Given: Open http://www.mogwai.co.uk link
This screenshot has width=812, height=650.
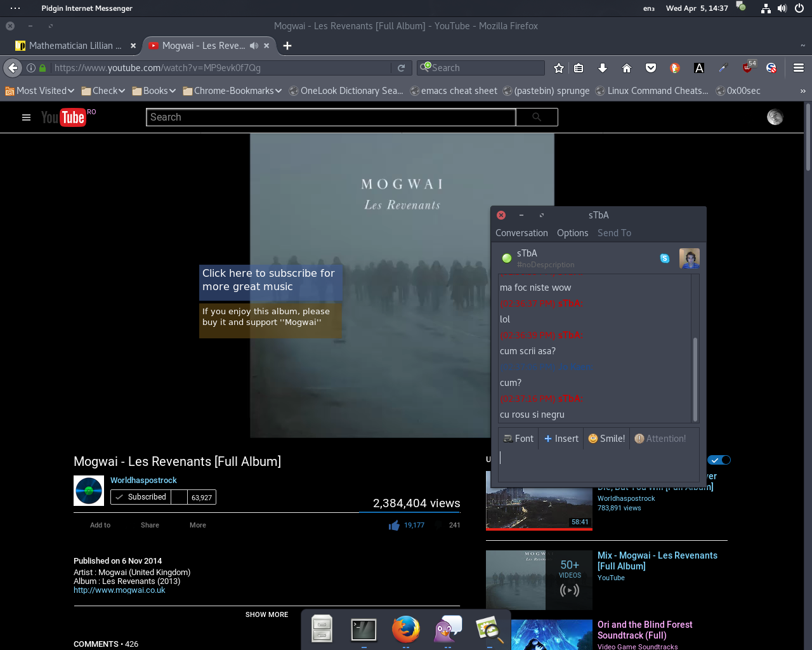Looking at the screenshot, I should coord(119,590).
